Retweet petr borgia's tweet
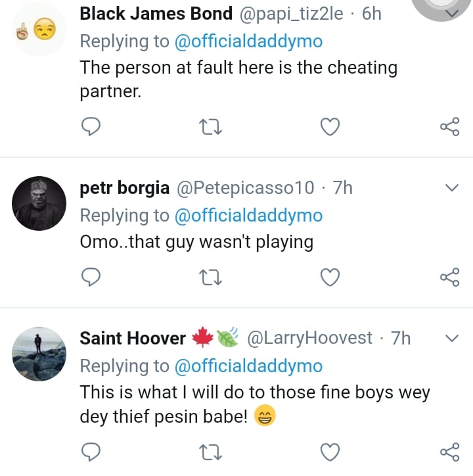Image resolution: width=473 pixels, height=476 pixels. 212,277
